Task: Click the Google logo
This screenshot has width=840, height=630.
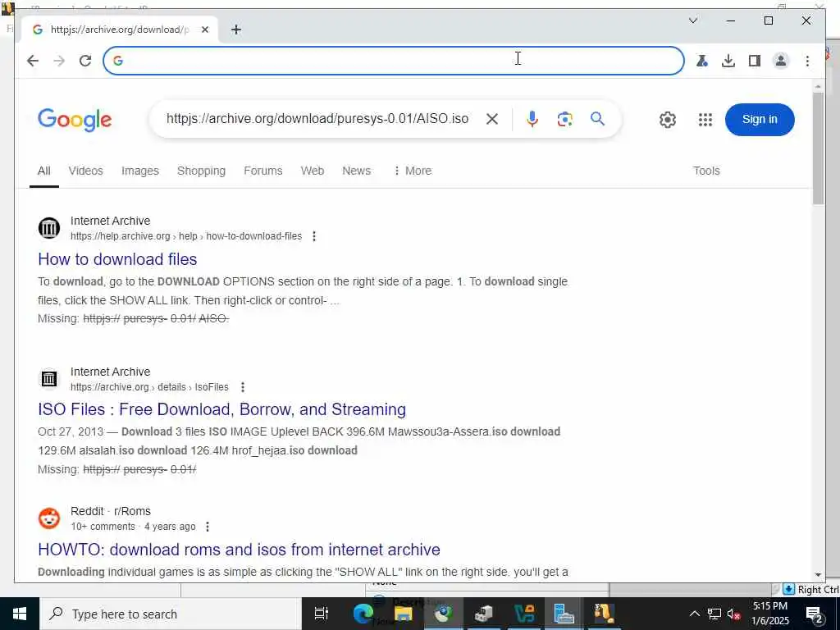Action: [x=75, y=120]
